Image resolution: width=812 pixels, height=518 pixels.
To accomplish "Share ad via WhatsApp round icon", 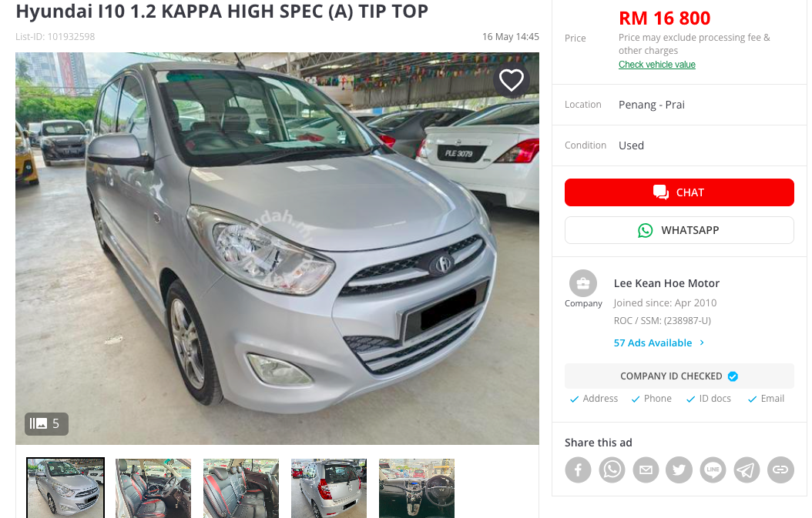I will click(612, 470).
